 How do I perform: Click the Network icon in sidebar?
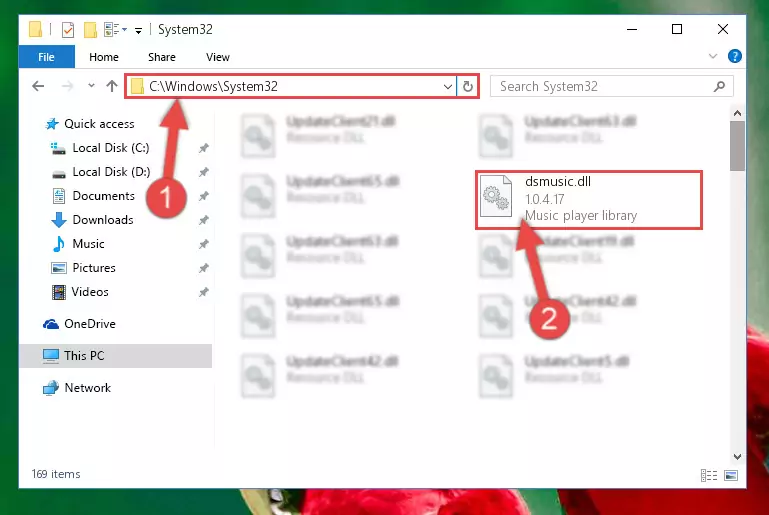pyautogui.click(x=51, y=388)
